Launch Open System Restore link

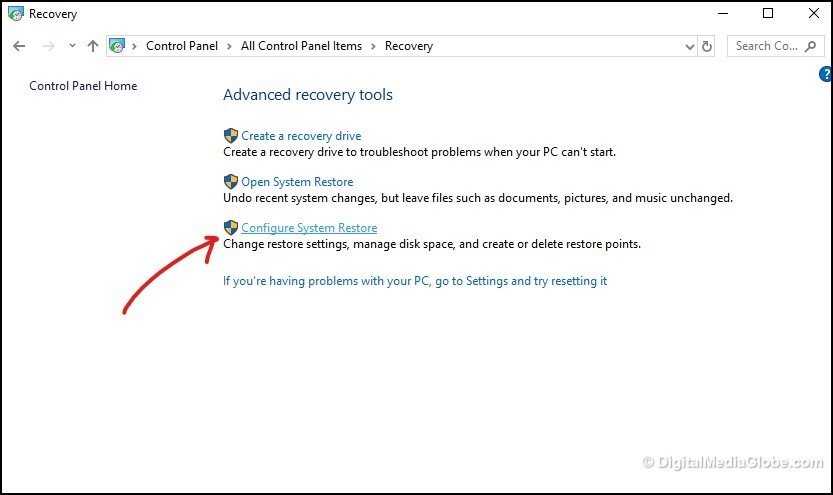[297, 182]
